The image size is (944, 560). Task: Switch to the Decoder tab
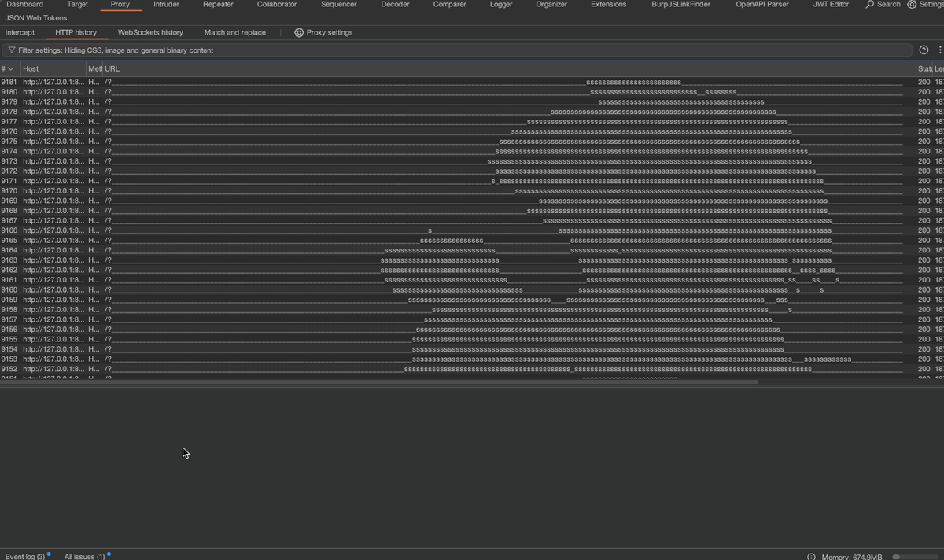[395, 5]
